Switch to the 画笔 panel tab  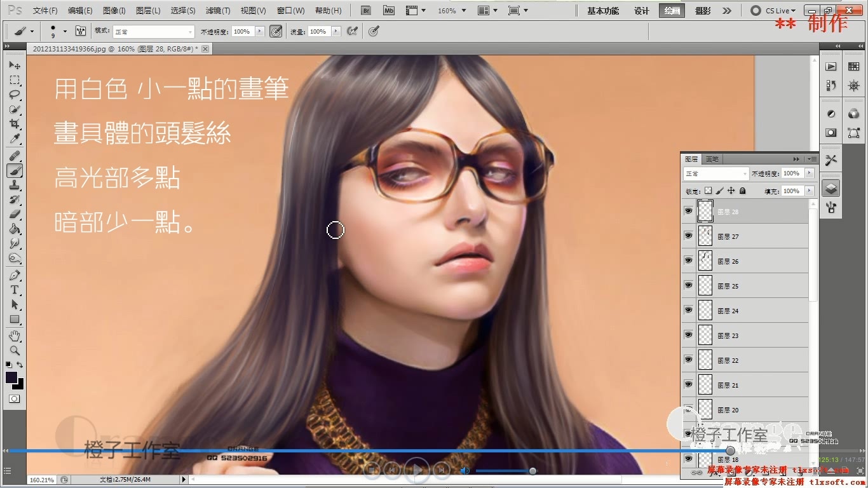[712, 159]
